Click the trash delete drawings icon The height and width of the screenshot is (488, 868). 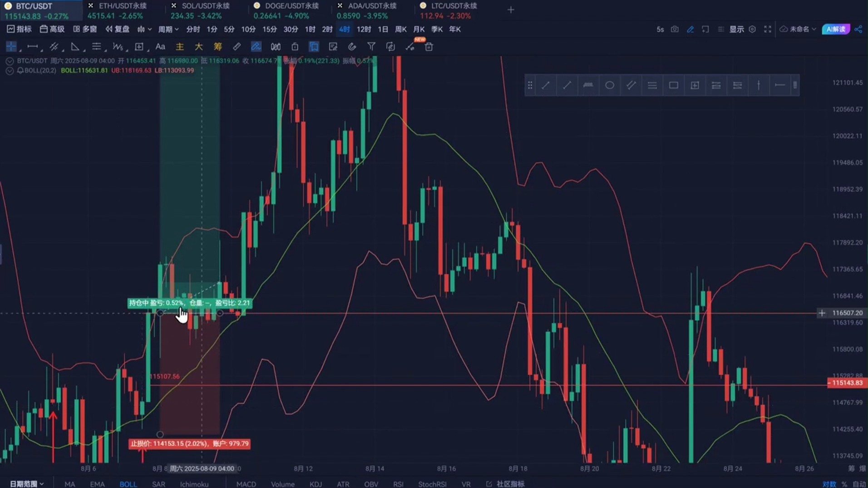pyautogui.click(x=429, y=47)
